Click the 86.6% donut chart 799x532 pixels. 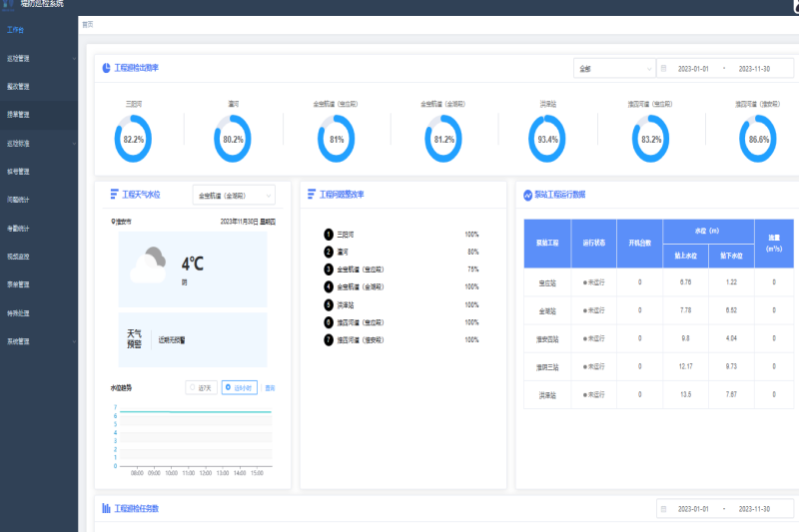[x=758, y=139]
